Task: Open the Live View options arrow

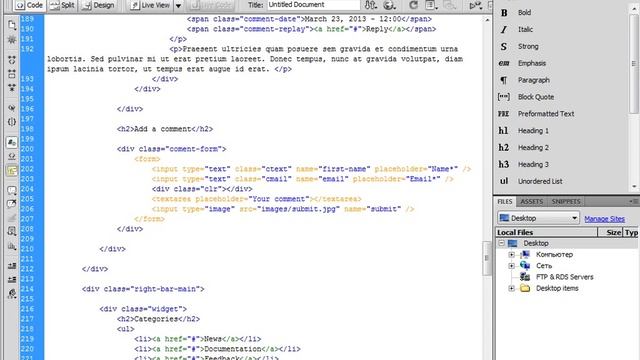Action: click(178, 6)
